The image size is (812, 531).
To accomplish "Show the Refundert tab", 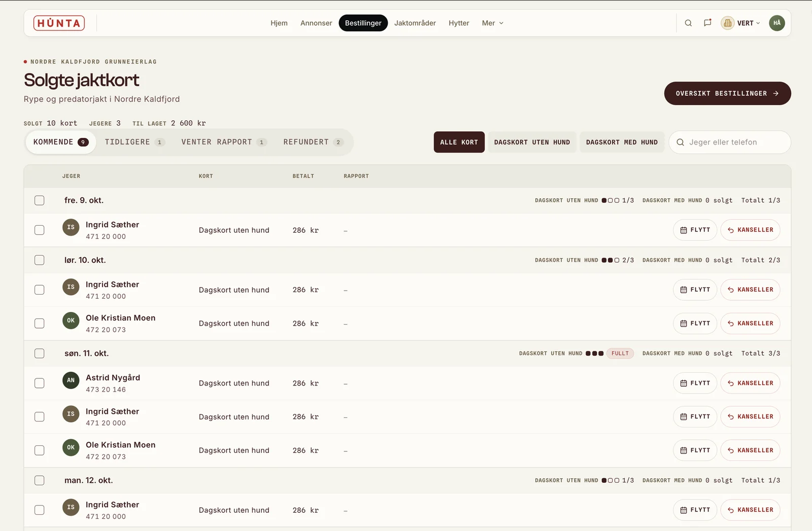I will 313,142.
